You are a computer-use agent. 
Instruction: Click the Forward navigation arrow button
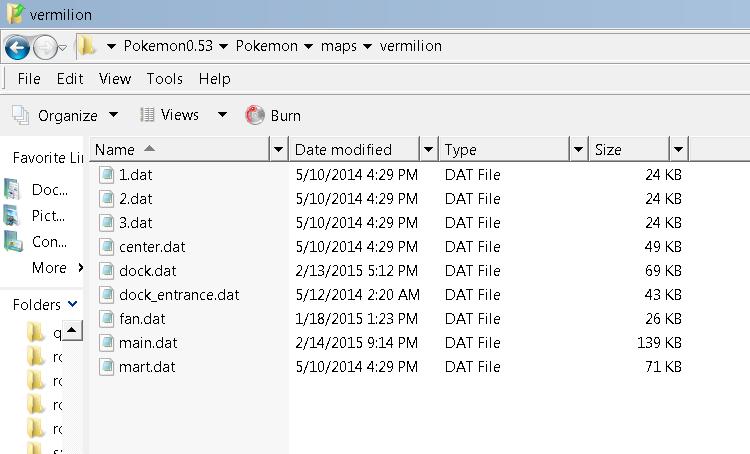tap(45, 46)
